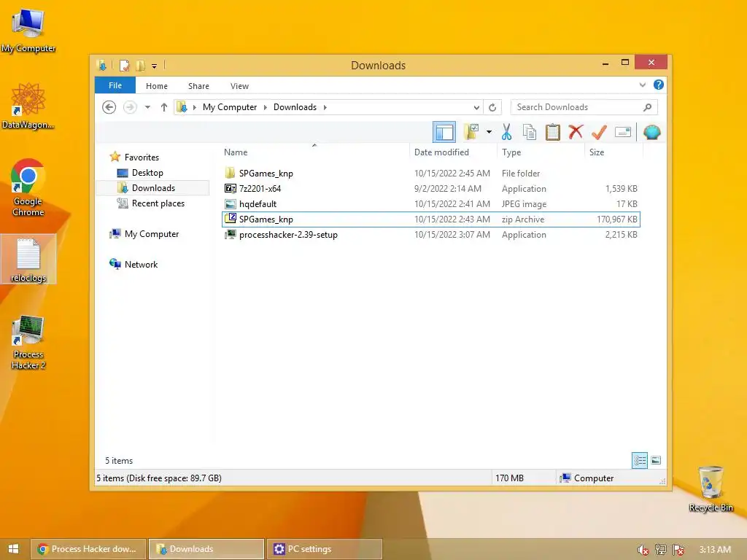Select Desktop in the navigation pane
This screenshot has height=560, width=747.
pos(147,173)
